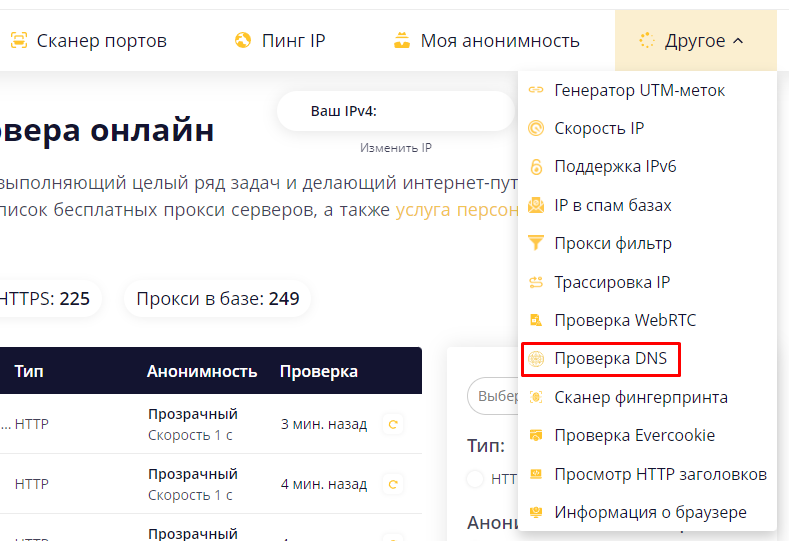Click the Проверка WebRTC icon
The width and height of the screenshot is (789, 541).
click(x=536, y=320)
